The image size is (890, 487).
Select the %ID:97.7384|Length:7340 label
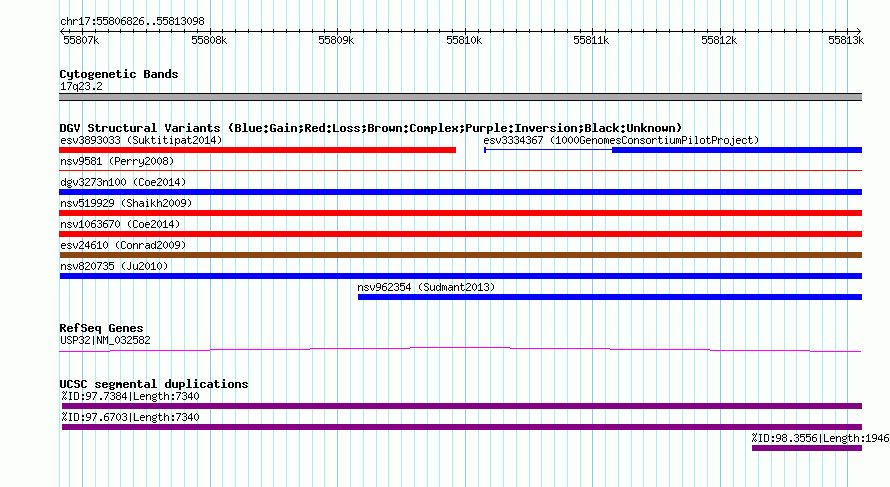(131, 396)
